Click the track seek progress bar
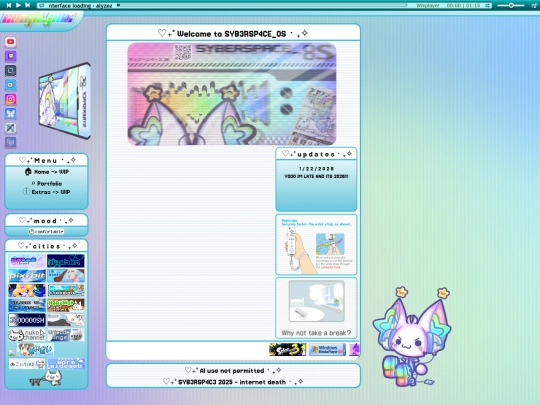This screenshot has width=540, height=405. pos(262,5)
